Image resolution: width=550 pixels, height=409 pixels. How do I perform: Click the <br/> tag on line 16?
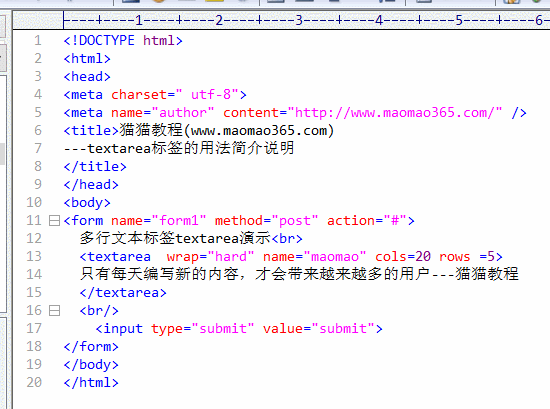tap(99, 310)
